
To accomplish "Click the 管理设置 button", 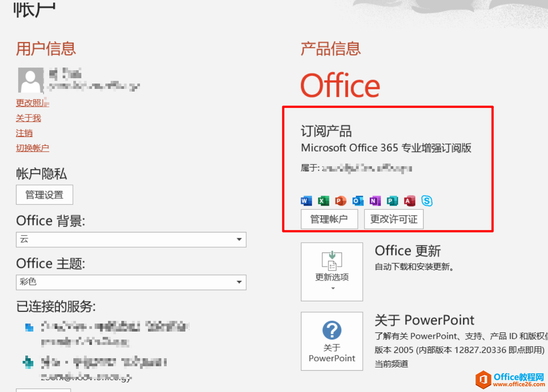I will pos(44,195).
